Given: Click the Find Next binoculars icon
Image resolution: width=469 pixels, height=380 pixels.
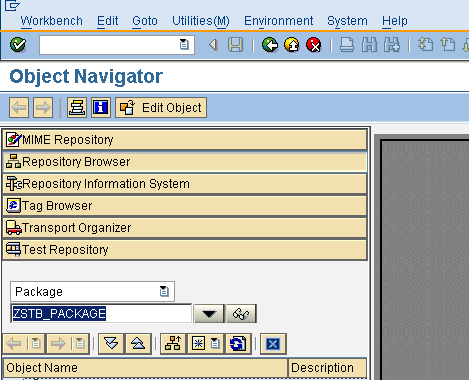Looking at the screenshot, I should tap(392, 45).
